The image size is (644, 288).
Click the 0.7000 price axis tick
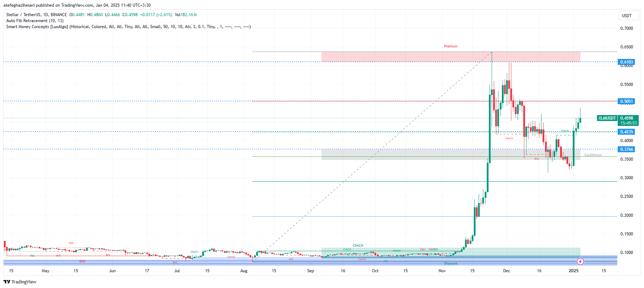point(626,28)
